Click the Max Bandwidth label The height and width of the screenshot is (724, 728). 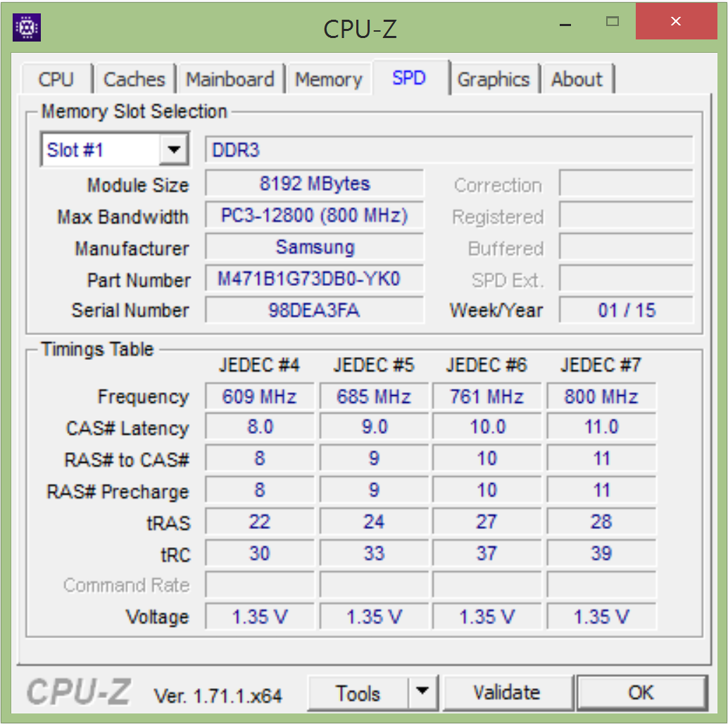(123, 217)
